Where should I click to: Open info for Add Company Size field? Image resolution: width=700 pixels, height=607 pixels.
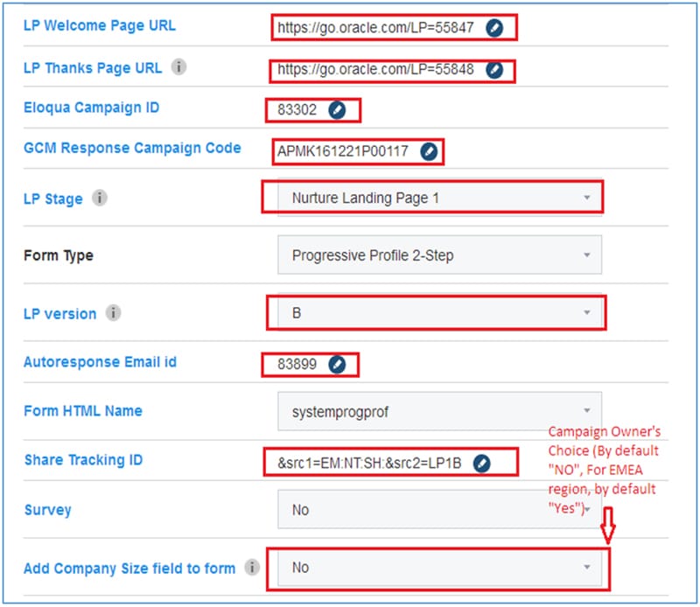[x=252, y=568]
